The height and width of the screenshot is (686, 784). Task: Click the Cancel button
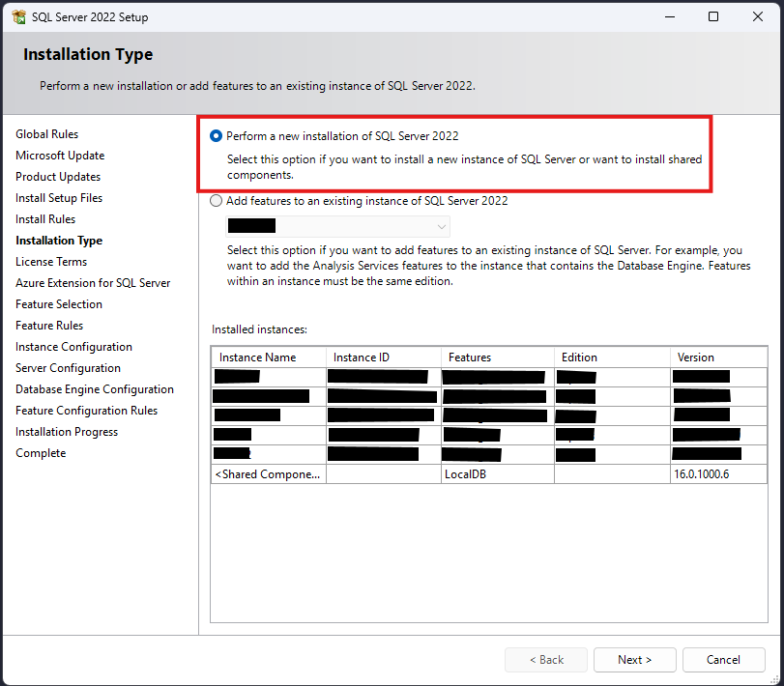click(x=723, y=660)
